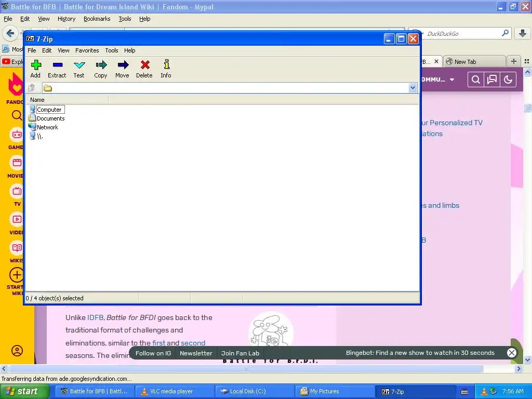Click the browser Back arrow button
The image size is (532, 399).
(10, 33)
